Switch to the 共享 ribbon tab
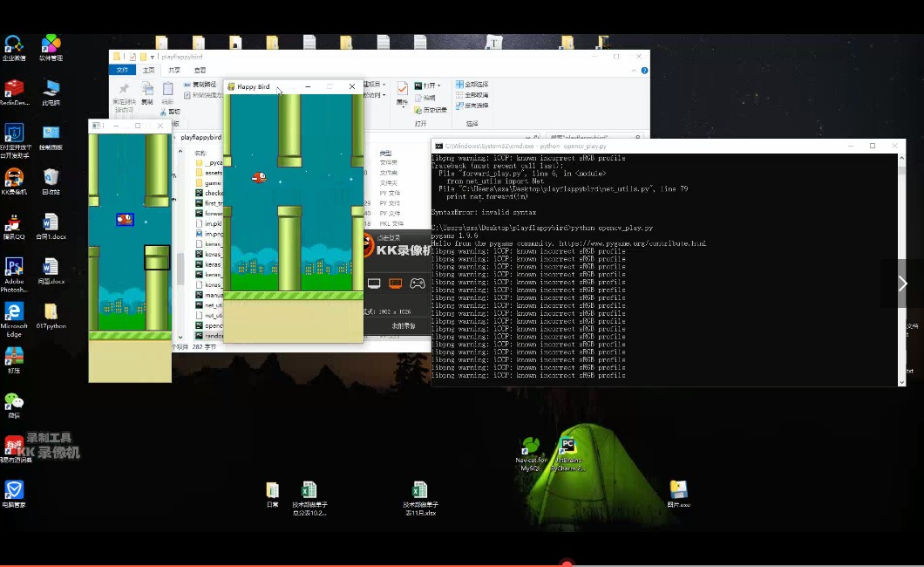Image resolution: width=924 pixels, height=567 pixels. 174,70
